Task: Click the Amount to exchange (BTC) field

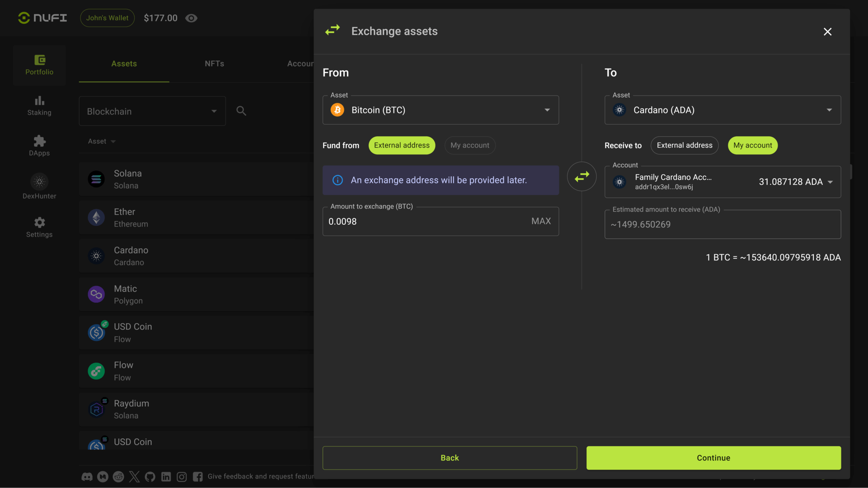Action: coord(441,222)
